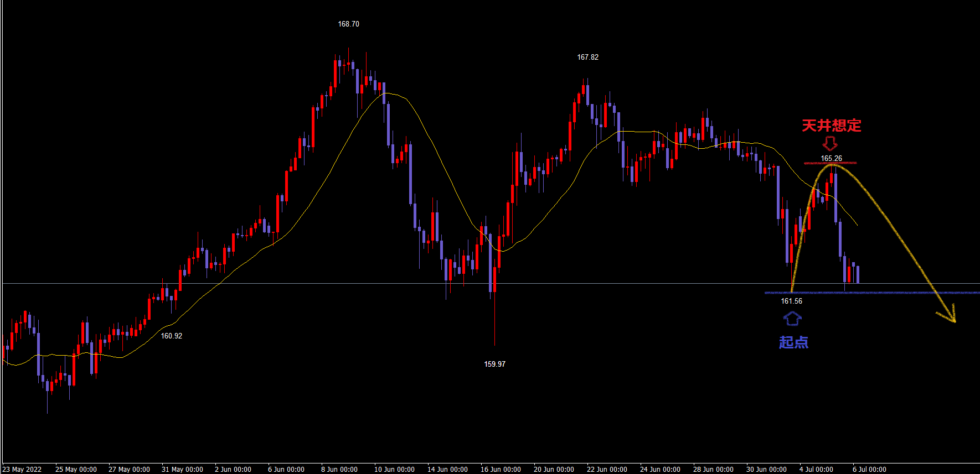980x474 pixels.
Task: Click the 167.82 high price label
Action: coord(587,58)
